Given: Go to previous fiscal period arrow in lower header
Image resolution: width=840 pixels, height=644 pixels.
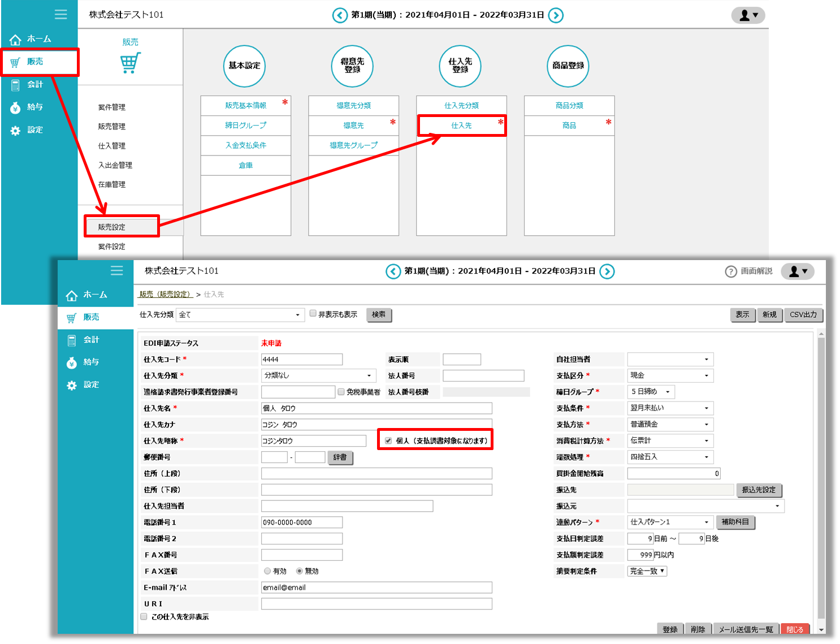Looking at the screenshot, I should tap(393, 271).
